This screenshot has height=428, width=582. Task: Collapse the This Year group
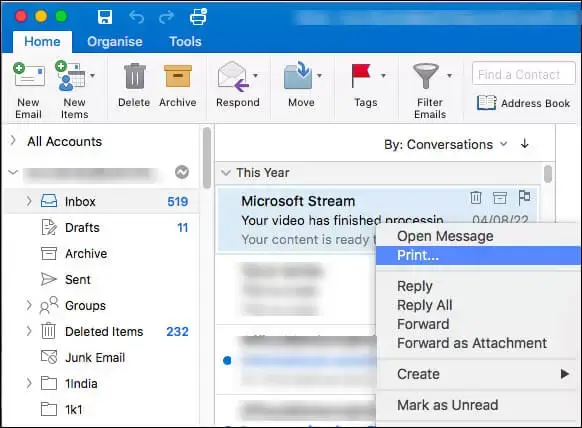[x=226, y=173]
